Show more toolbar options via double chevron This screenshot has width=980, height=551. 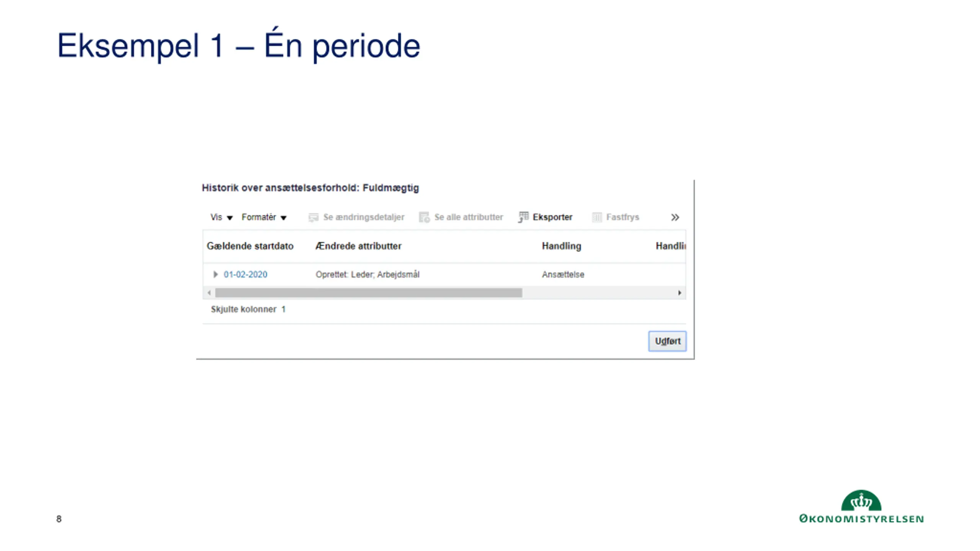675,217
